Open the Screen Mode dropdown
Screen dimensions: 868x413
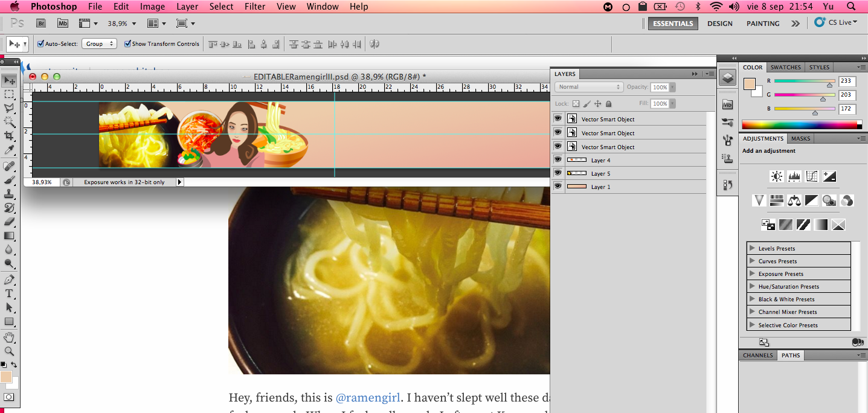tap(185, 24)
